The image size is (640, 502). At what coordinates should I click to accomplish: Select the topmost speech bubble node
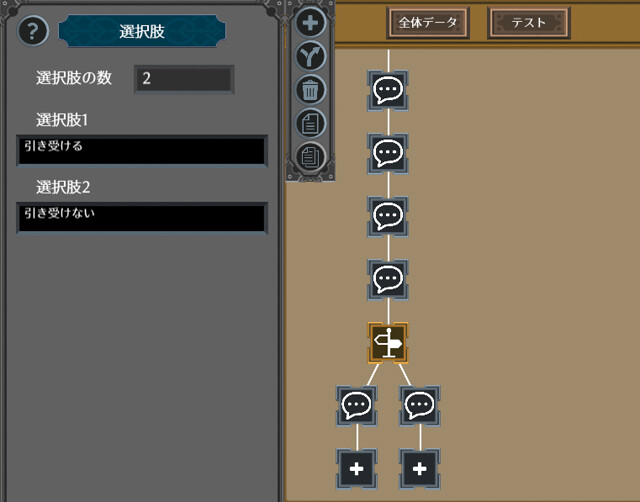(388, 90)
